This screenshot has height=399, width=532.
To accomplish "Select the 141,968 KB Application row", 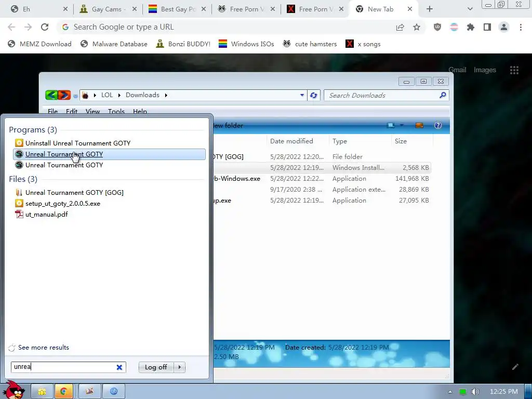I will tap(322, 179).
